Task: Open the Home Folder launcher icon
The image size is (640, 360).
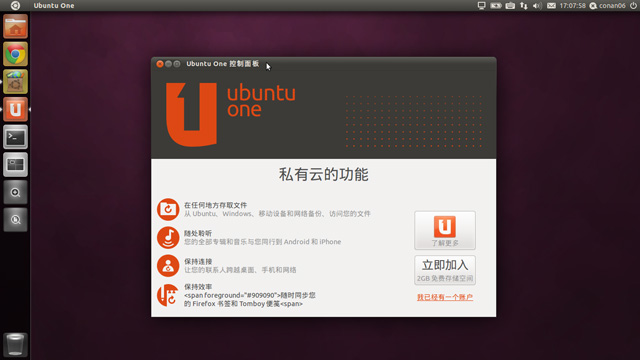Action: click(x=16, y=26)
